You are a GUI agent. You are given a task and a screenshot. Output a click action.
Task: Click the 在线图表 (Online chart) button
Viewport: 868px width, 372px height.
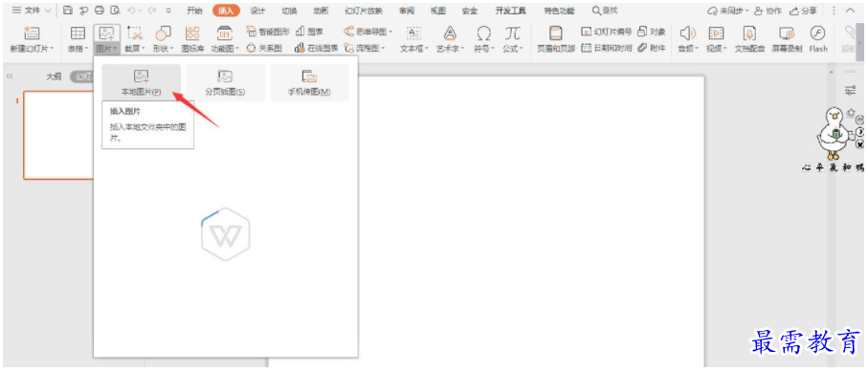[316, 48]
